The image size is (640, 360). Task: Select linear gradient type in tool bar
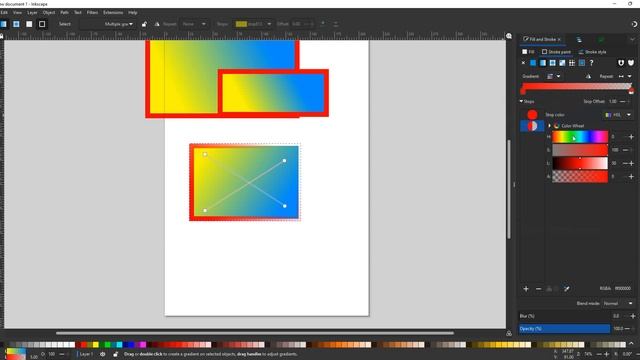[x=3, y=24]
